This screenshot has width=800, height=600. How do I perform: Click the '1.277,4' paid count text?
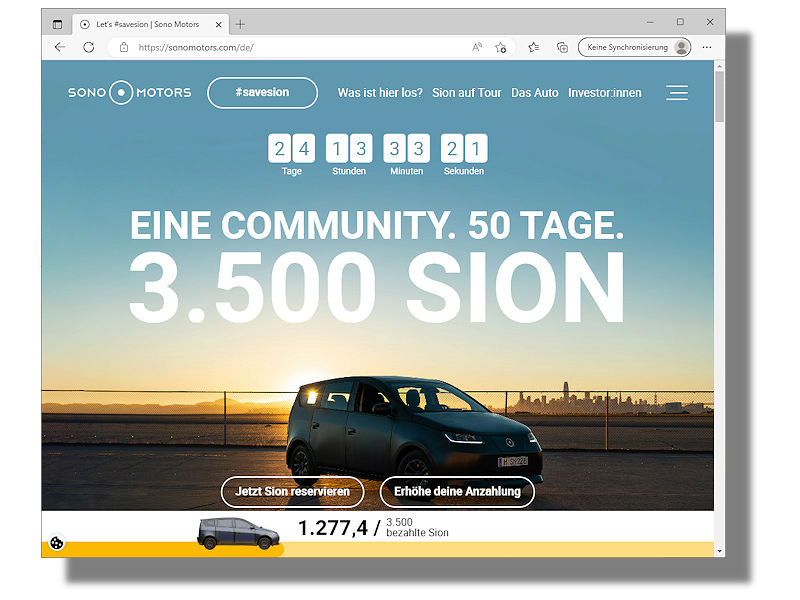click(x=333, y=528)
